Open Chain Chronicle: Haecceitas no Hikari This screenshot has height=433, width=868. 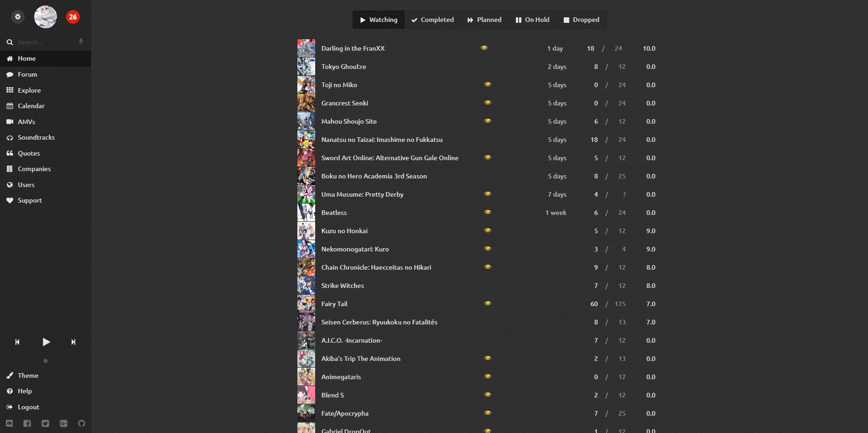(376, 267)
